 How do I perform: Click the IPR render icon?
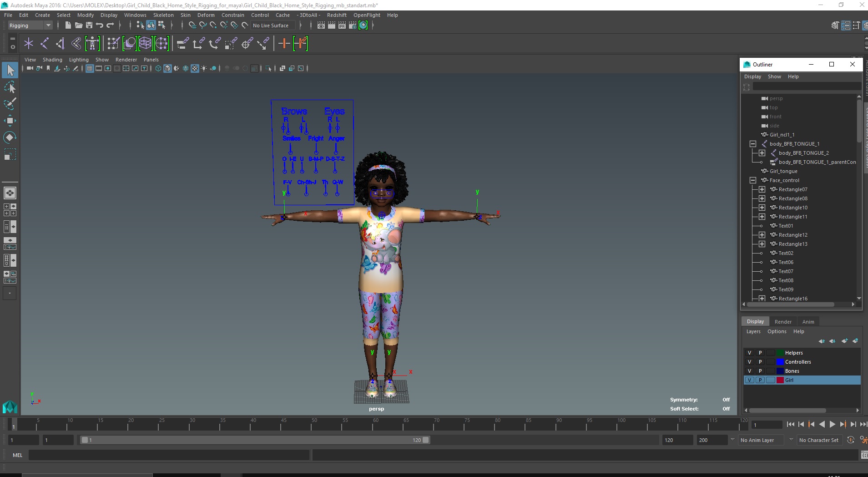(x=342, y=25)
